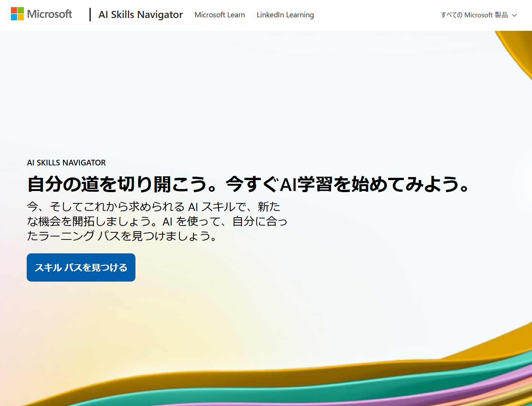Open Microsoft Learn from the navigation

point(219,15)
